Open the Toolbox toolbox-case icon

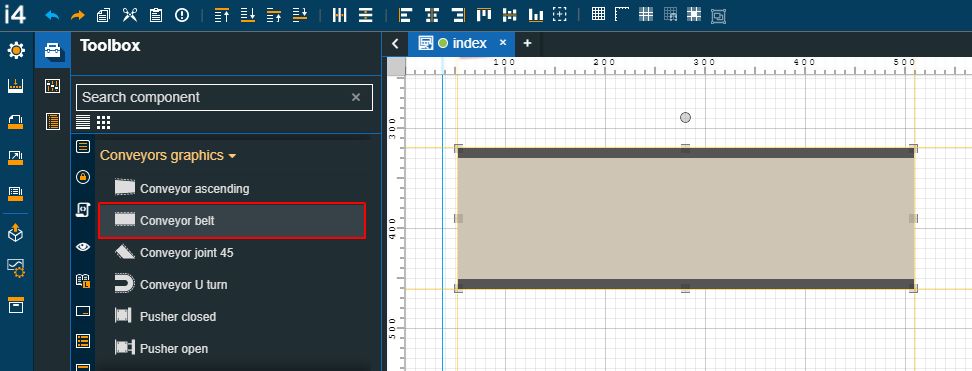[53, 51]
